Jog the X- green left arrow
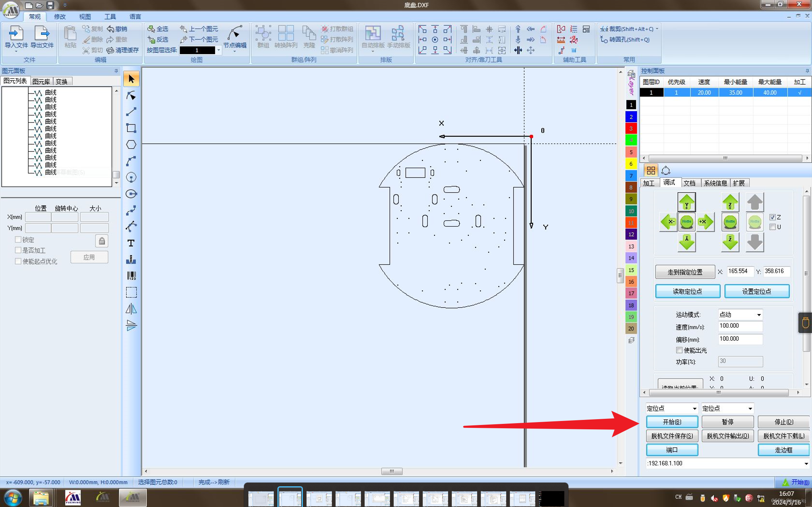 click(x=668, y=221)
